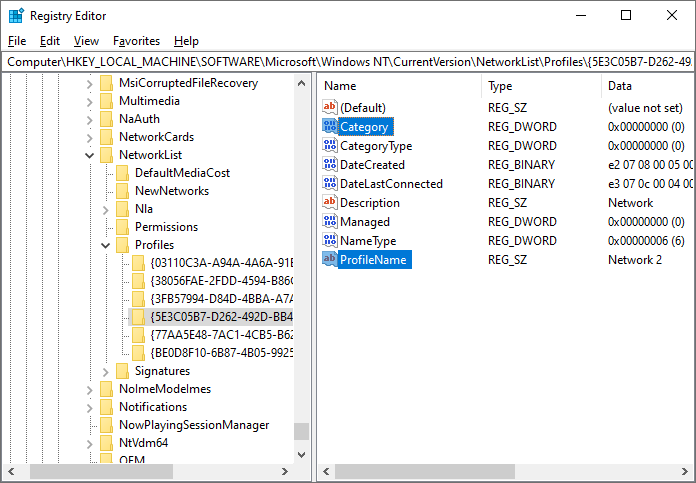Click values pane horizontal scrollbar right arrow
The width and height of the screenshot is (696, 483).
(684, 471)
